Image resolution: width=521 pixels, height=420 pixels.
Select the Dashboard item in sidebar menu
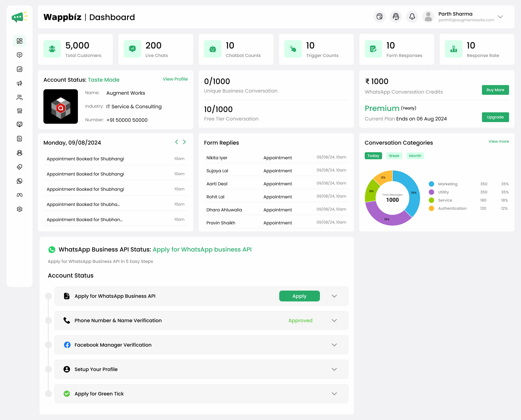[x=19, y=41]
